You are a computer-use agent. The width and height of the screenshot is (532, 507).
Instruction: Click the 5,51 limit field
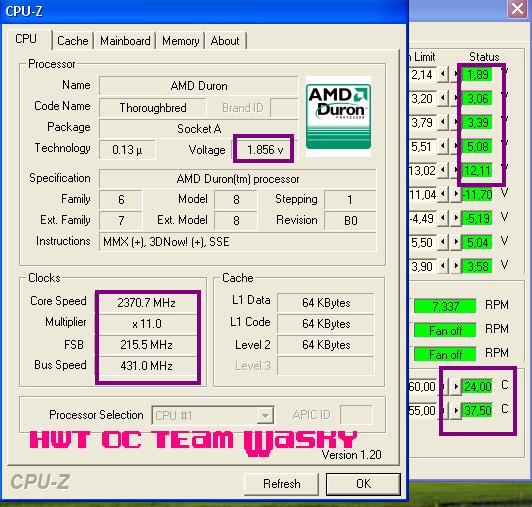pos(422,146)
